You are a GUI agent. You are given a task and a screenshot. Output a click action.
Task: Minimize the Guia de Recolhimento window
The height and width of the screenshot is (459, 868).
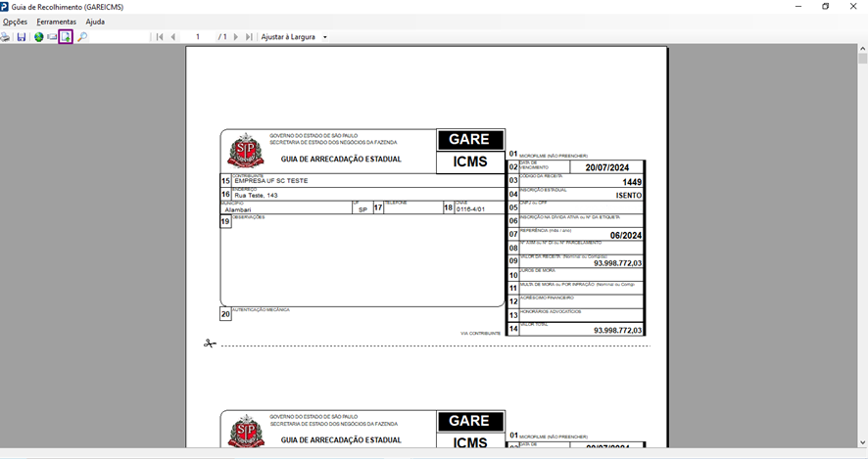click(x=798, y=7)
